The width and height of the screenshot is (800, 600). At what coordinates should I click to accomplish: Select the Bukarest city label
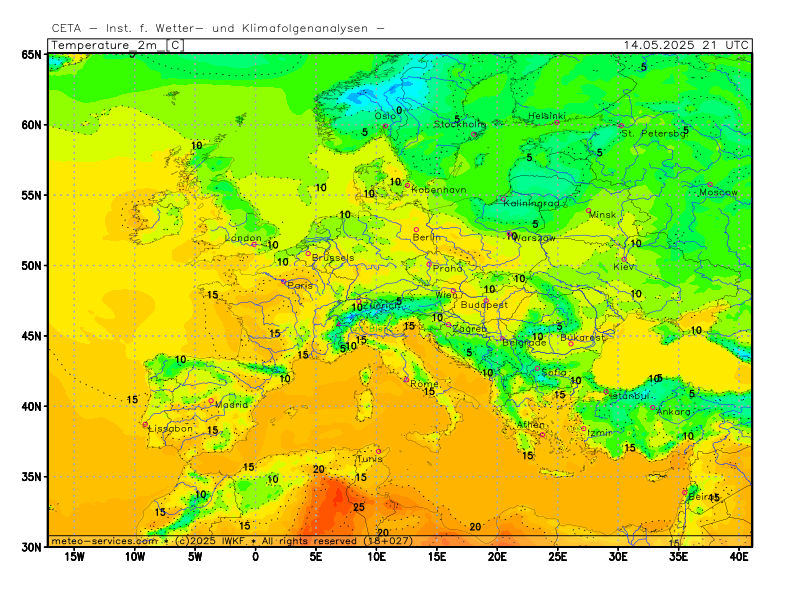582,338
